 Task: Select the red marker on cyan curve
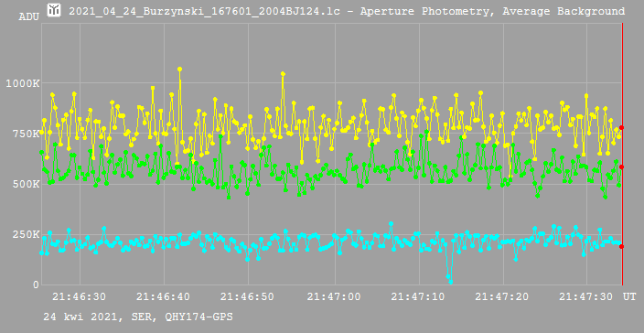tap(621, 246)
